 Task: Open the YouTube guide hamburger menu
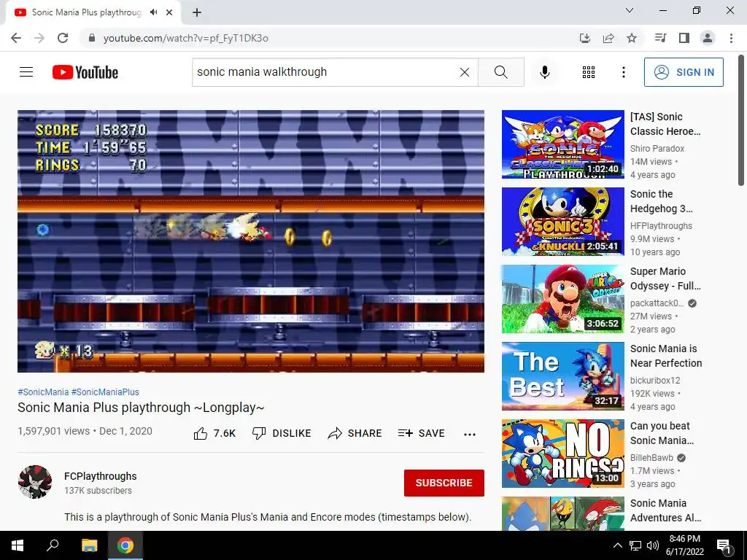click(x=26, y=72)
